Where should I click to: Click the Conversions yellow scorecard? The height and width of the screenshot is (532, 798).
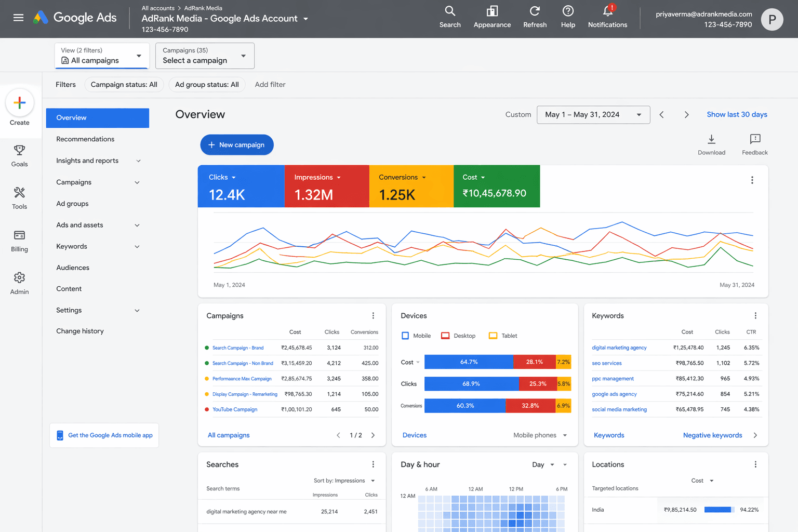(x=411, y=187)
